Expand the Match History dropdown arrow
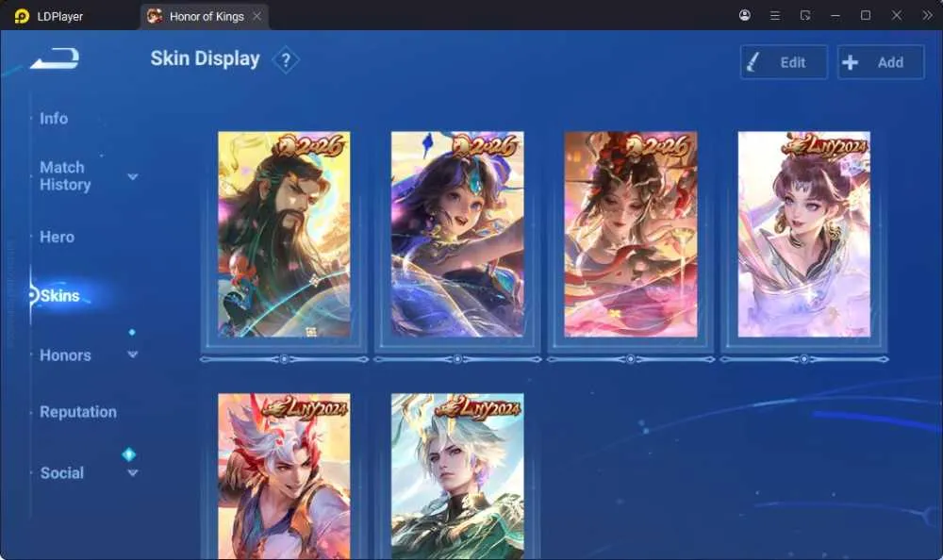This screenshot has height=560, width=943. click(133, 176)
